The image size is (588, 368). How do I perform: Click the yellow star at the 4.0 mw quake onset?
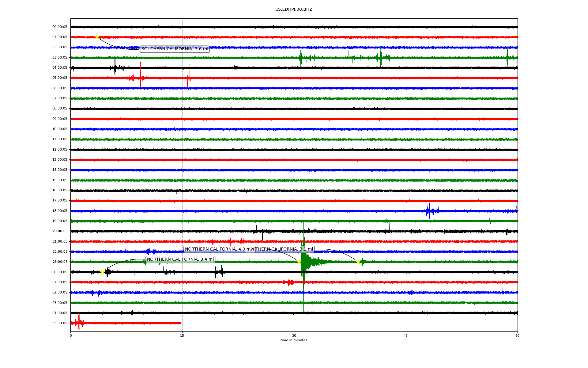(299, 262)
